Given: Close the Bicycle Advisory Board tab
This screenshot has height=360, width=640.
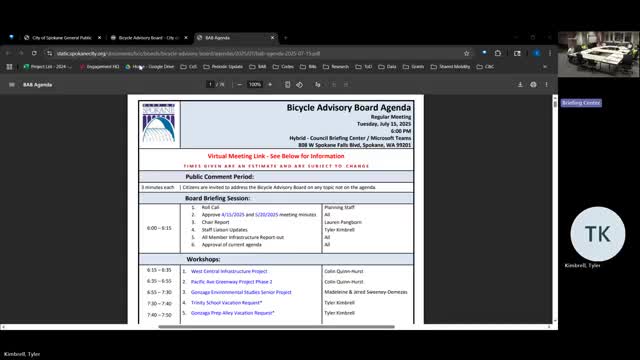Looking at the screenshot, I should tap(186, 38).
